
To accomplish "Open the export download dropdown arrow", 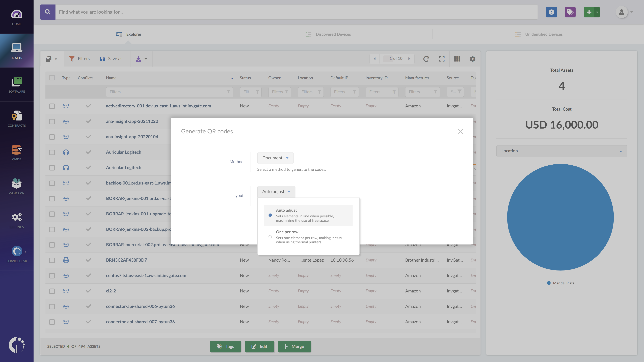I will [146, 59].
